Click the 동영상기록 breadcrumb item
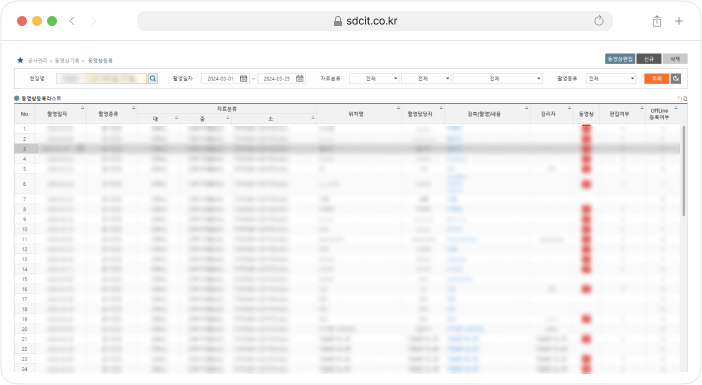The width and height of the screenshot is (702, 385). [67, 60]
